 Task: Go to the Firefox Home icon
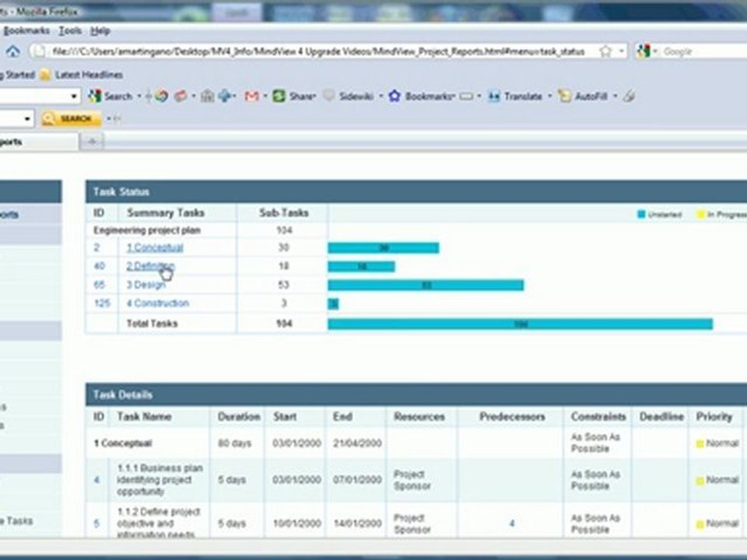(x=13, y=51)
